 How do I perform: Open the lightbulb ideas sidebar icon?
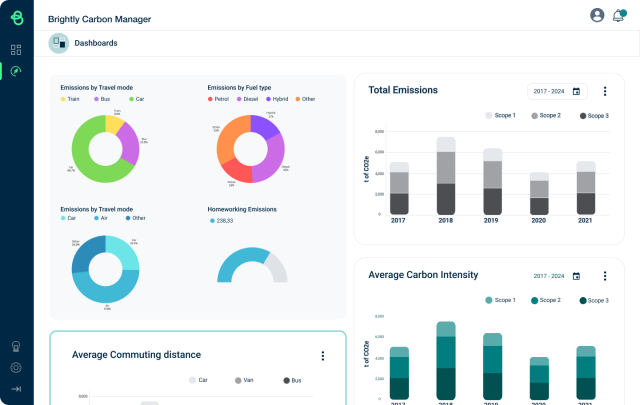click(16, 347)
